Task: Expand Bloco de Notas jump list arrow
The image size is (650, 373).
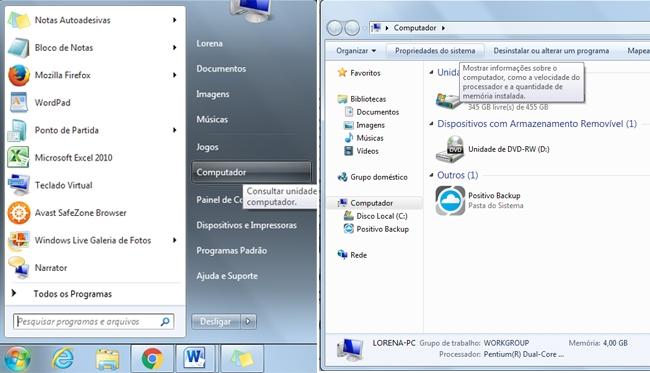Action: pyautogui.click(x=175, y=48)
